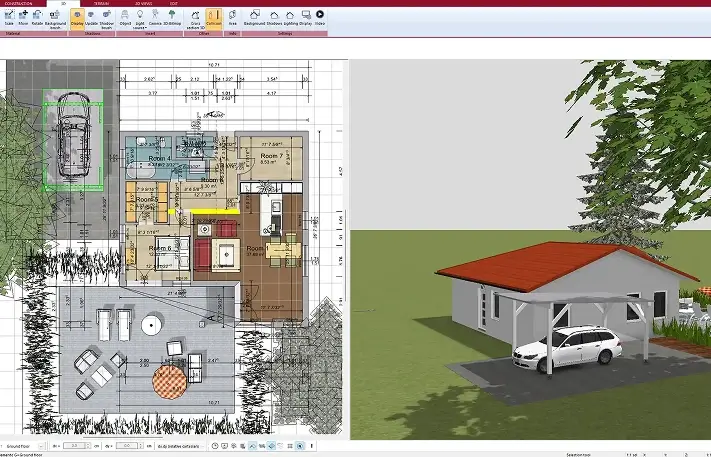The width and height of the screenshot is (711, 457).
Task: Click the layers icon in bottom toolbar
Action: tap(243, 446)
